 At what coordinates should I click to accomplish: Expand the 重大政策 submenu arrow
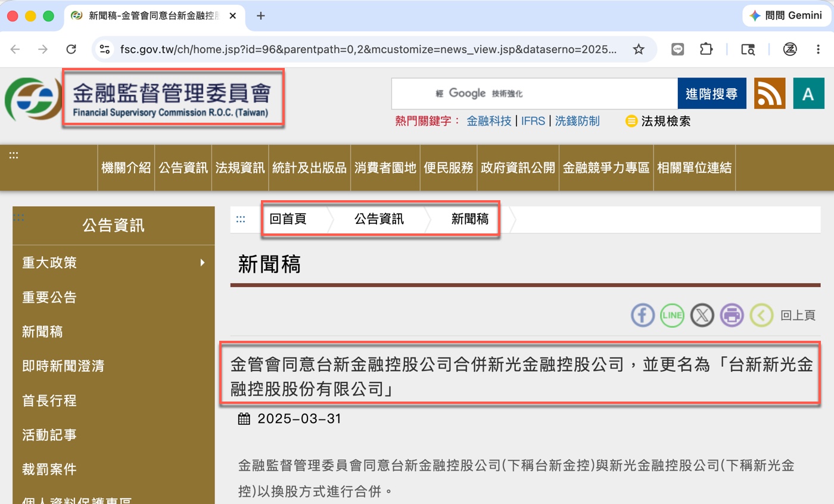coord(203,263)
